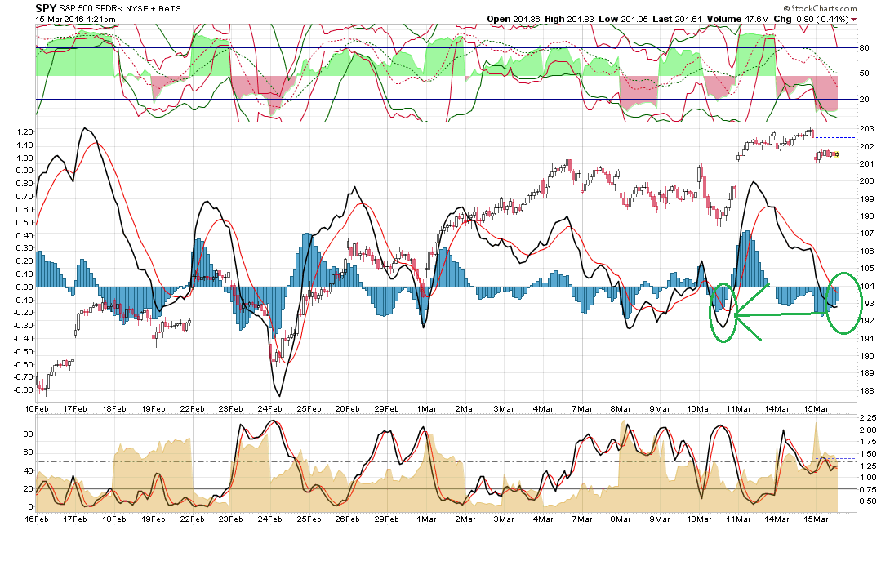The width and height of the screenshot is (890, 588).
Task: Click the 0 label on the bottom panel's left axis
Action: [x=30, y=507]
